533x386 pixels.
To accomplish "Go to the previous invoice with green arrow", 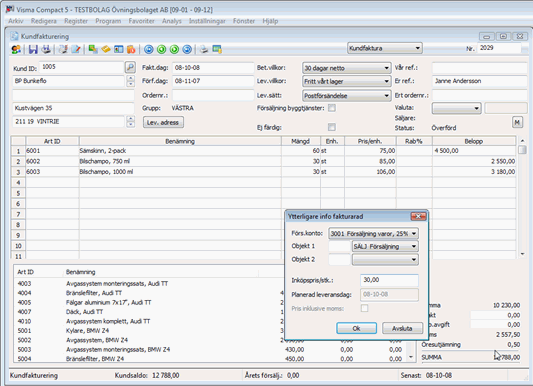I will click(161, 50).
